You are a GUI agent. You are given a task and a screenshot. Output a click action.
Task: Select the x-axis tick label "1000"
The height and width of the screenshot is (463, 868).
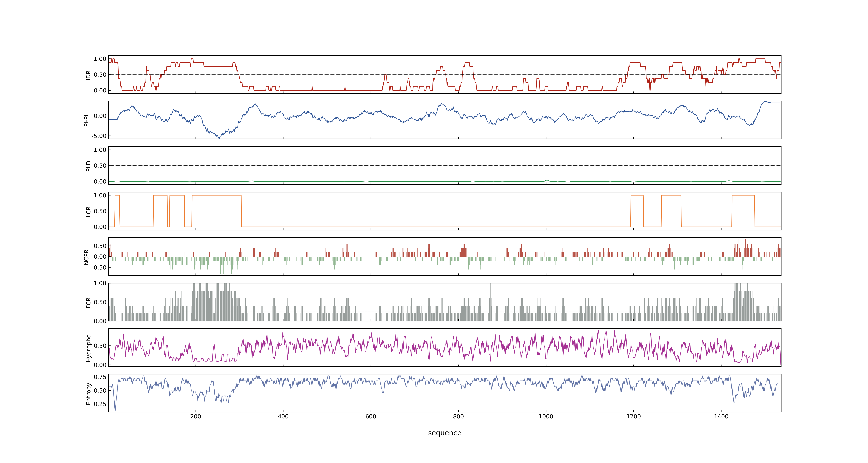(546, 416)
